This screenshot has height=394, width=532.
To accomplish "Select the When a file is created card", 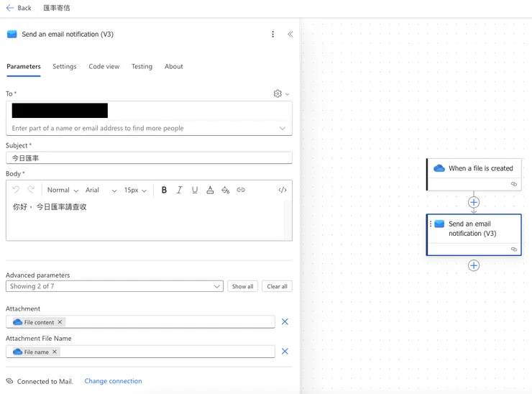I will (474, 175).
